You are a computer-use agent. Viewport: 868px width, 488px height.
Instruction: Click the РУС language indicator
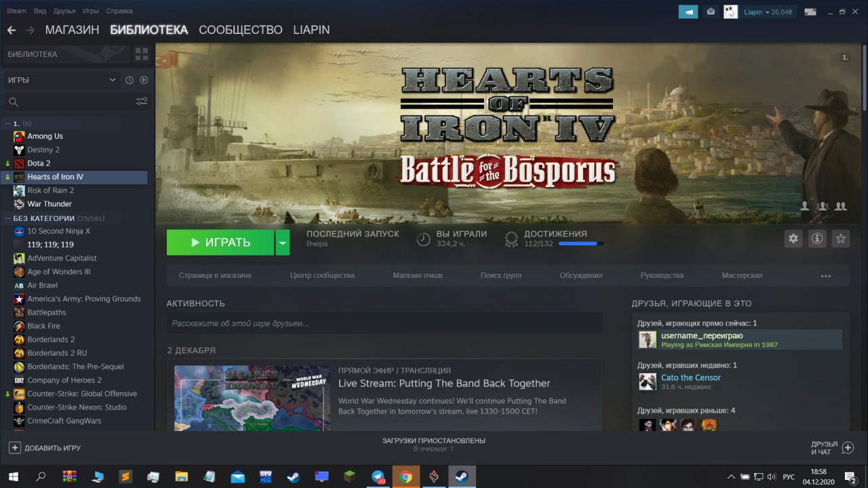click(x=789, y=477)
